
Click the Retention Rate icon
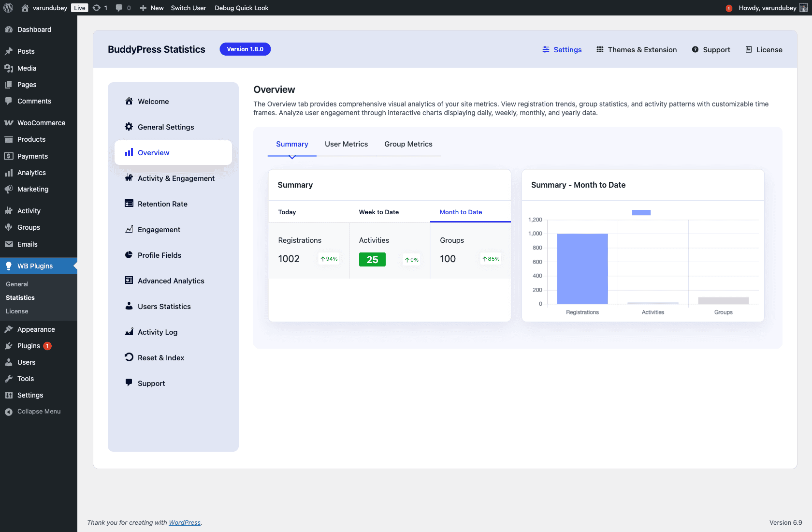(129, 204)
